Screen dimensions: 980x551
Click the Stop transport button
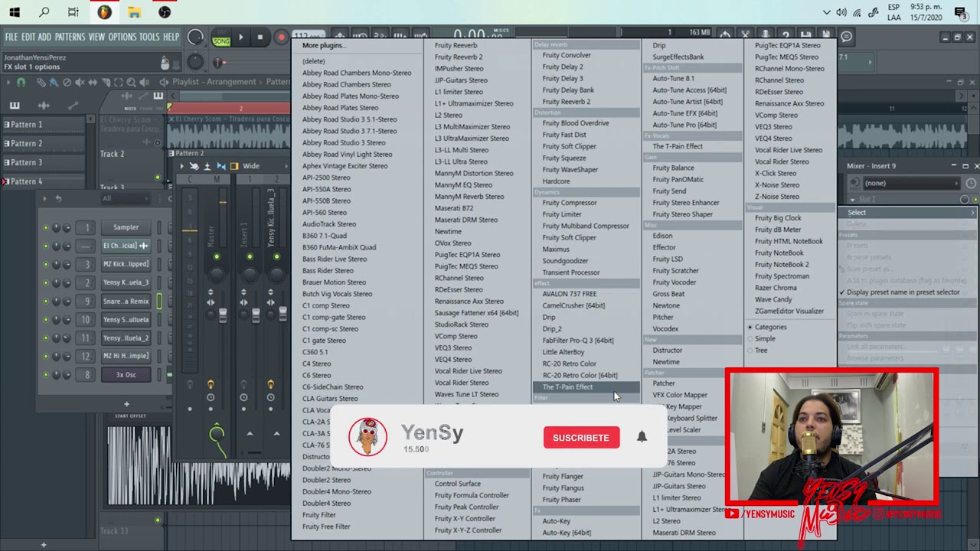pyautogui.click(x=260, y=37)
